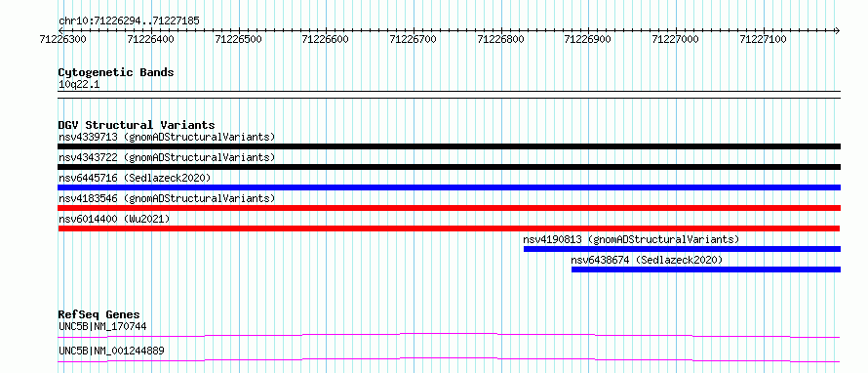Screen dimensions: 868x373
Task: Click ruler position 71227100
Action: [763, 39]
